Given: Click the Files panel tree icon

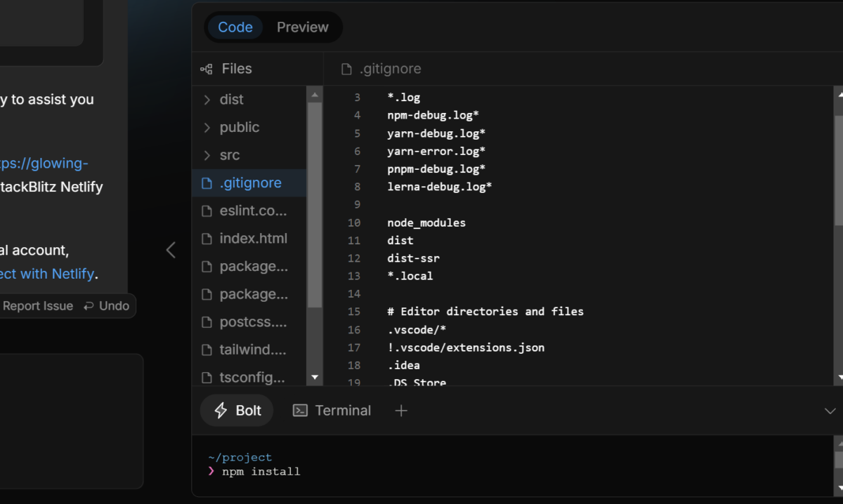Looking at the screenshot, I should click(x=206, y=68).
